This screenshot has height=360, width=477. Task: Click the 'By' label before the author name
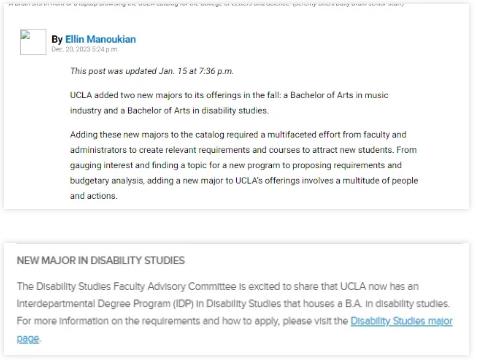pyautogui.click(x=57, y=39)
